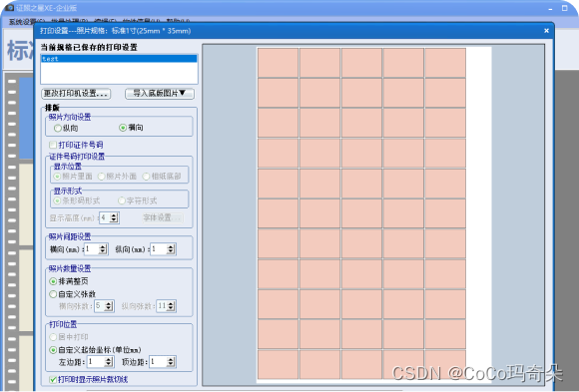Click the 证件号码打印设置 group label
The width and height of the screenshot is (579, 392).
[x=77, y=157]
